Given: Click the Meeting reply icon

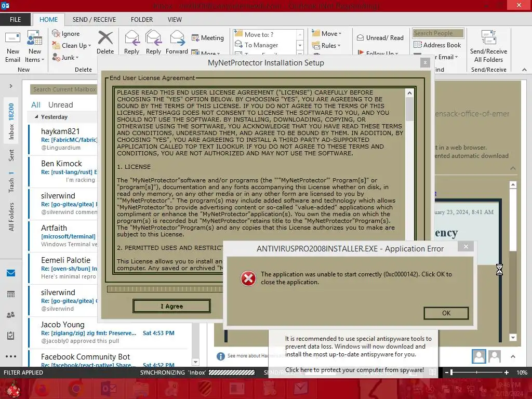Looking at the screenshot, I should point(195,37).
